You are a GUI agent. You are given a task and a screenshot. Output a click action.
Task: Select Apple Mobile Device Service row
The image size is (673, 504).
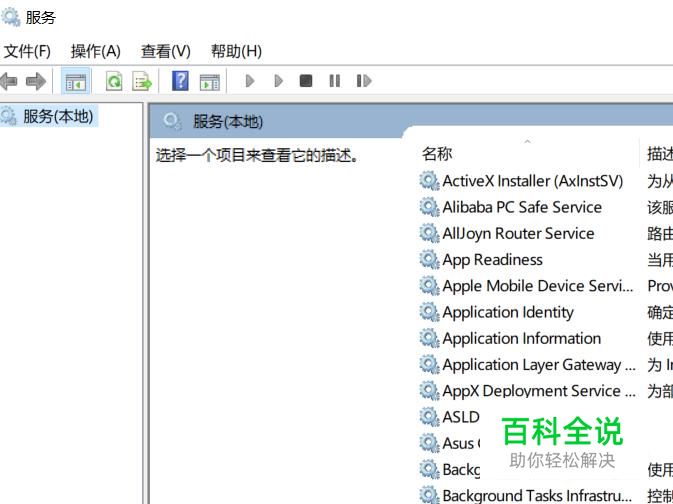click(x=538, y=286)
